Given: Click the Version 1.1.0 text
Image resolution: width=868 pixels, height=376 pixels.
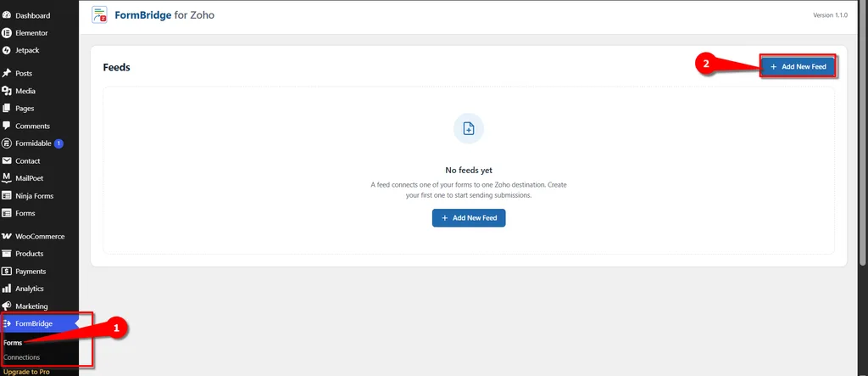Looking at the screenshot, I should [830, 15].
